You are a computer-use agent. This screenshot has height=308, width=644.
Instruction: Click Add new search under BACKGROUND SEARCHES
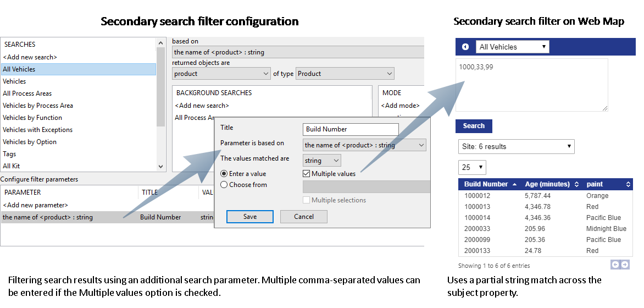pyautogui.click(x=202, y=106)
